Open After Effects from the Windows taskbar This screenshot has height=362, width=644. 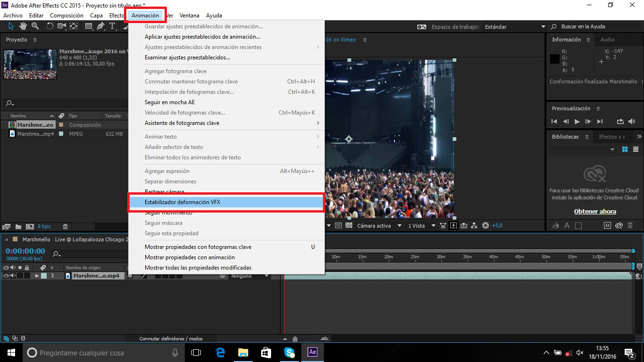point(312,352)
